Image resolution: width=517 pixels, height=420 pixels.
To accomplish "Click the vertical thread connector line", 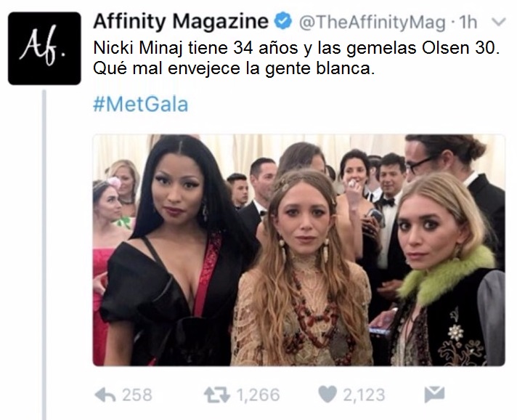I will point(44,254).
